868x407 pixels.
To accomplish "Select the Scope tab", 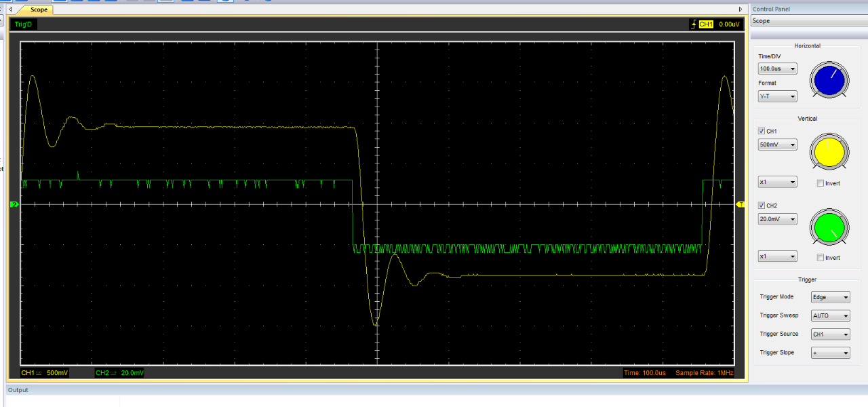I will pyautogui.click(x=39, y=9).
